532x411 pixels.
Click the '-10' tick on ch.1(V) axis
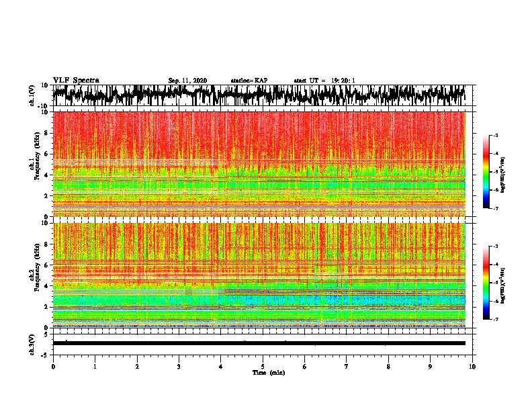pyautogui.click(x=44, y=105)
